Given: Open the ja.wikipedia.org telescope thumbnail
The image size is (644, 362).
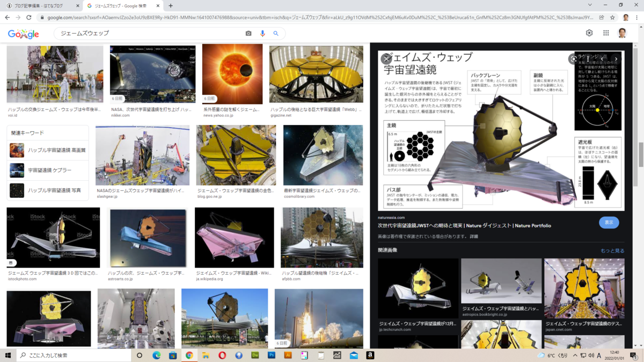Looking at the screenshot, I should [x=235, y=238].
